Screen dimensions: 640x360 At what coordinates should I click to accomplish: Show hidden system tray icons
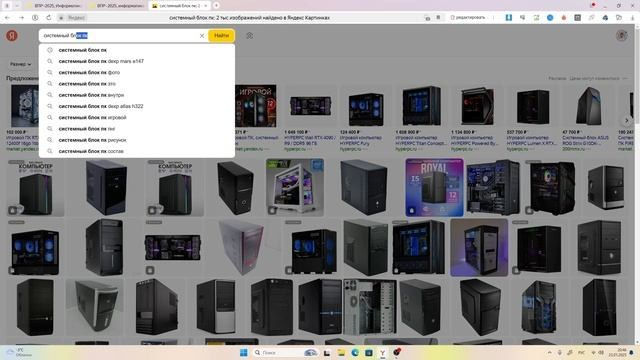[x=549, y=353]
